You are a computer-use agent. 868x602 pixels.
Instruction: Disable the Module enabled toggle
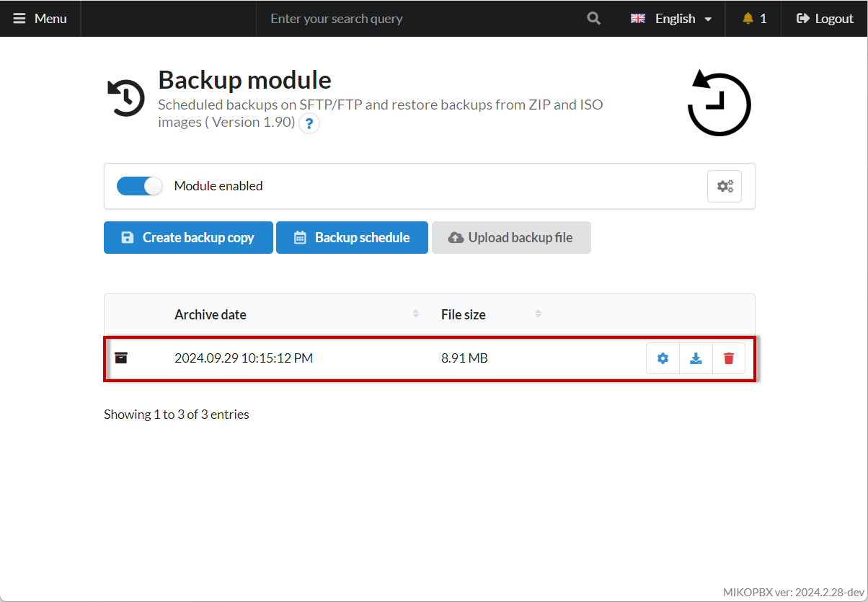coord(140,186)
